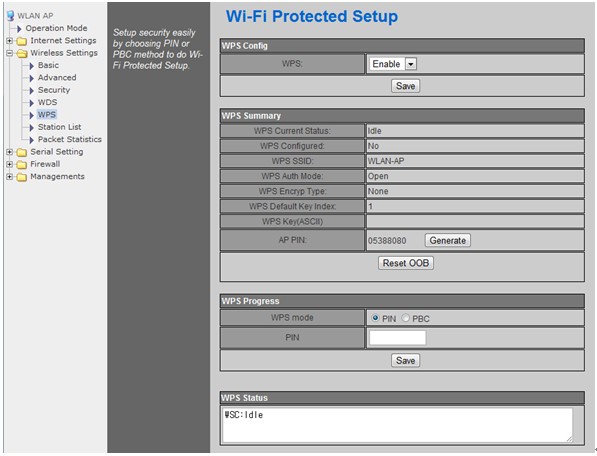Click the Internet Settings folder icon
Viewport: 597px width, 456px height.
22,41
